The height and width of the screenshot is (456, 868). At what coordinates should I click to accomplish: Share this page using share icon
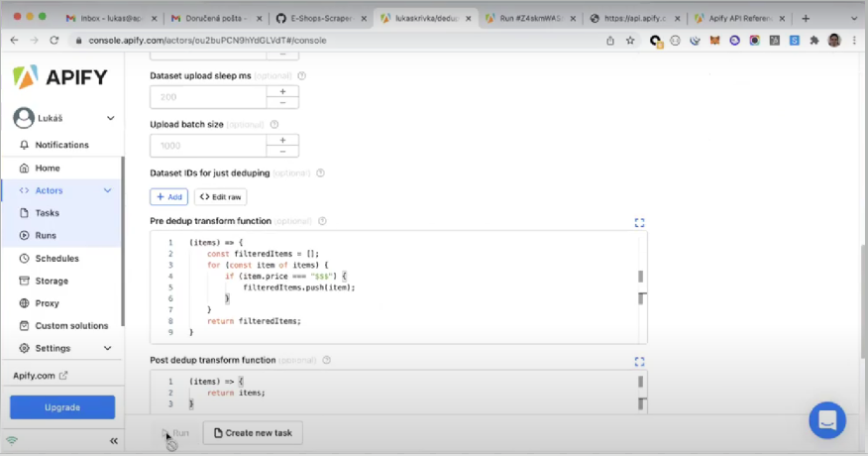[x=610, y=41]
